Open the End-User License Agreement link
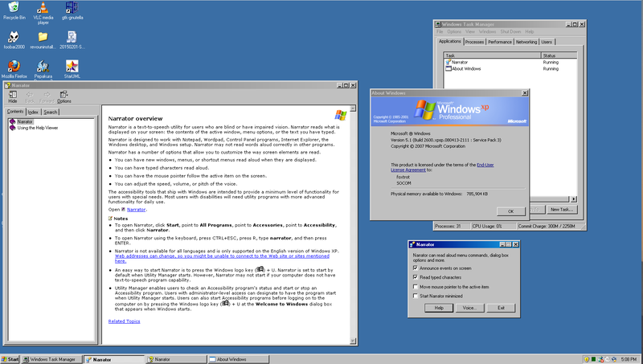This screenshot has height=364, width=643. click(x=442, y=167)
